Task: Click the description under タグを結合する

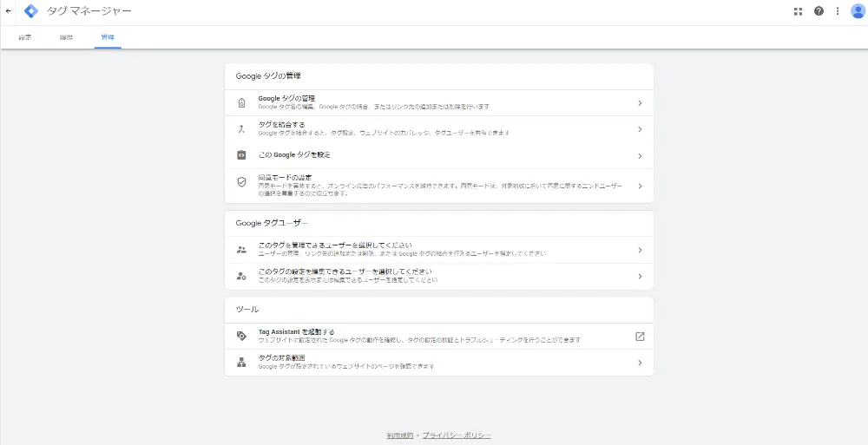Action: click(384, 133)
